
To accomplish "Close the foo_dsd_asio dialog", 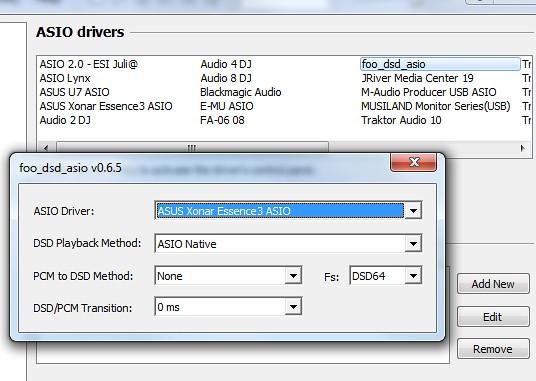I will [x=413, y=162].
